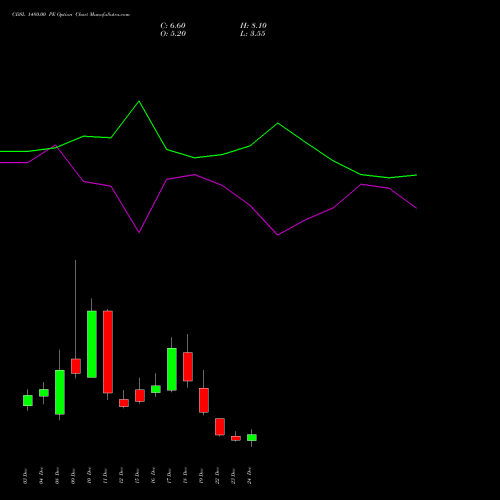Image resolution: width=500 pixels, height=500 pixels.
Task: Click the red candlestick for 22 Dec
Action: coord(220,426)
